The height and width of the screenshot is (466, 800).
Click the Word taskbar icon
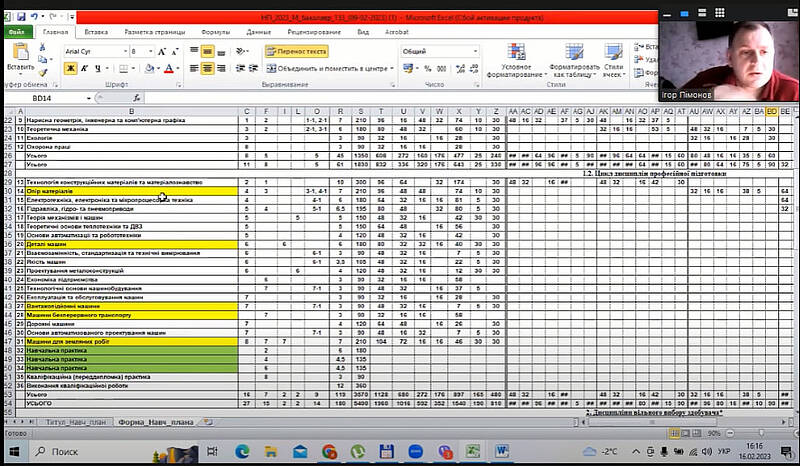point(502,452)
